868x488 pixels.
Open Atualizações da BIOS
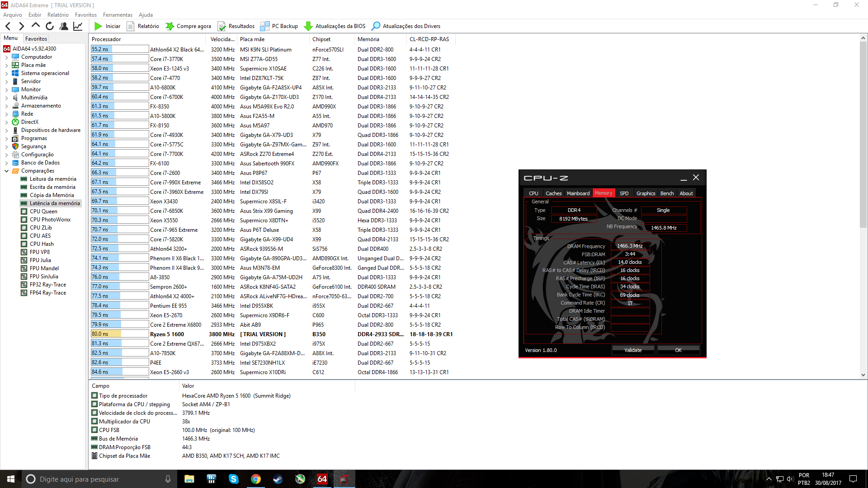(x=335, y=26)
